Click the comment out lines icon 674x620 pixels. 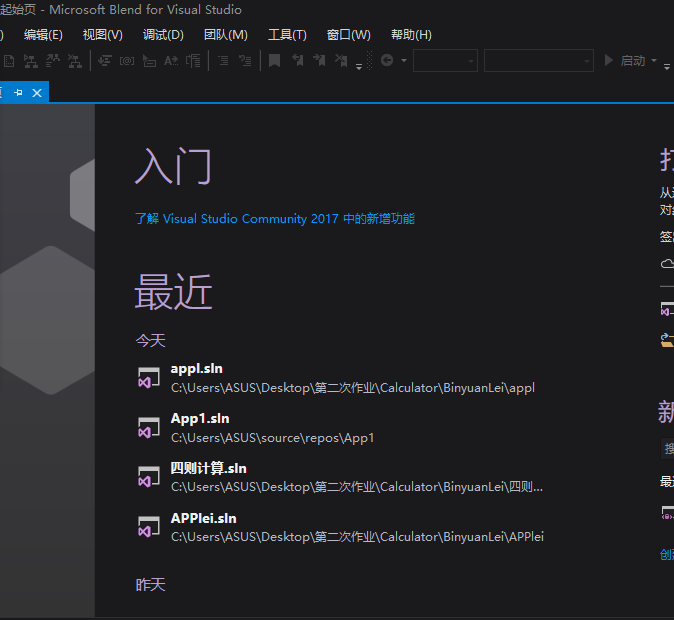pyautogui.click(x=223, y=61)
